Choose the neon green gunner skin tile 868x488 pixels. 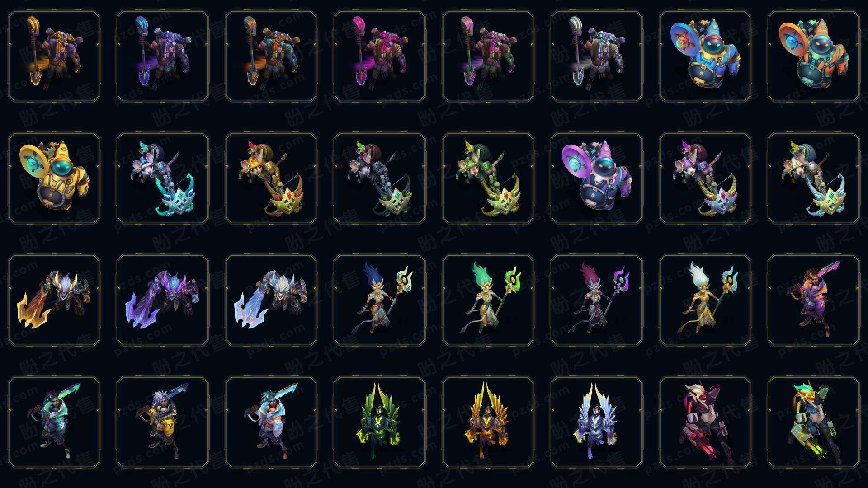click(814, 422)
